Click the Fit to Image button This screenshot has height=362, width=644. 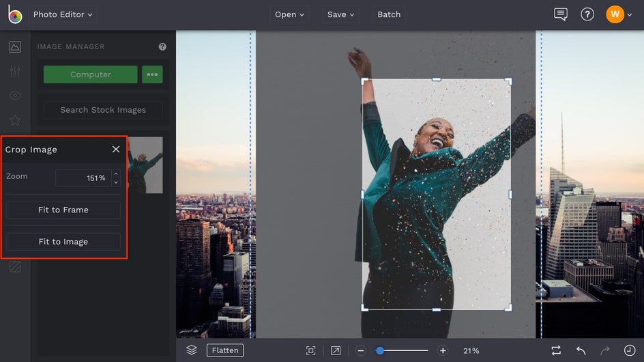pyautogui.click(x=63, y=242)
